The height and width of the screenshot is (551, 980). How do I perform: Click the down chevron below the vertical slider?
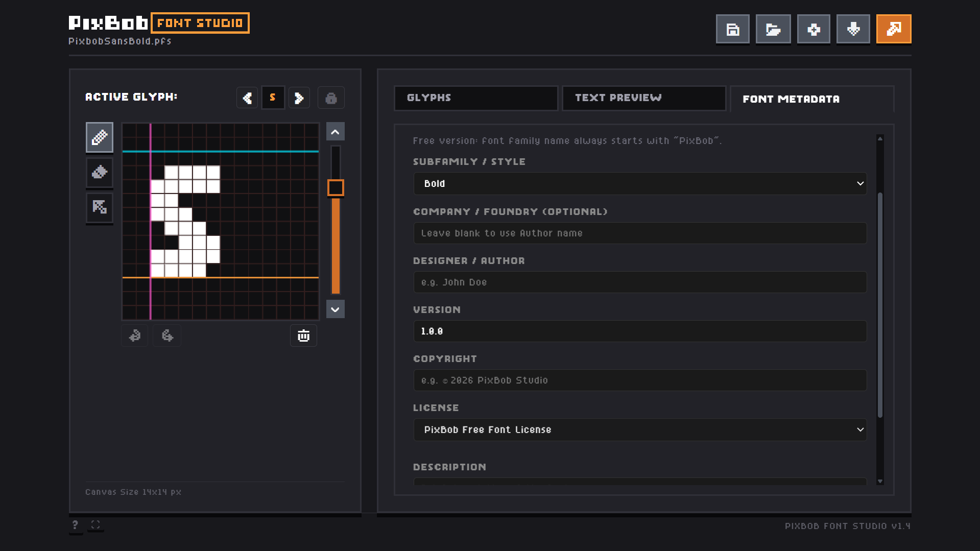point(336,309)
